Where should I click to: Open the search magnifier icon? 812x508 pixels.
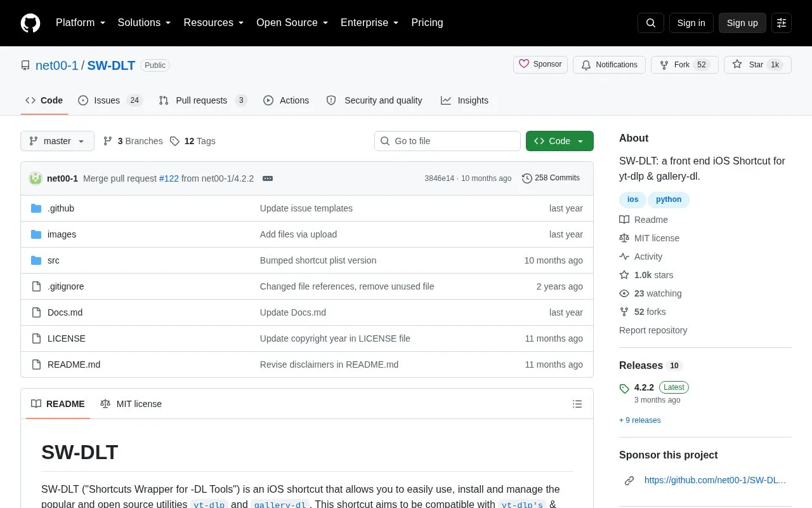point(651,23)
